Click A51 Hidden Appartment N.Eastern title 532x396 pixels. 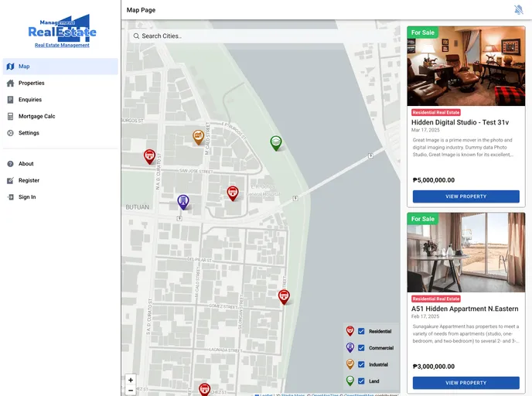pyautogui.click(x=465, y=309)
